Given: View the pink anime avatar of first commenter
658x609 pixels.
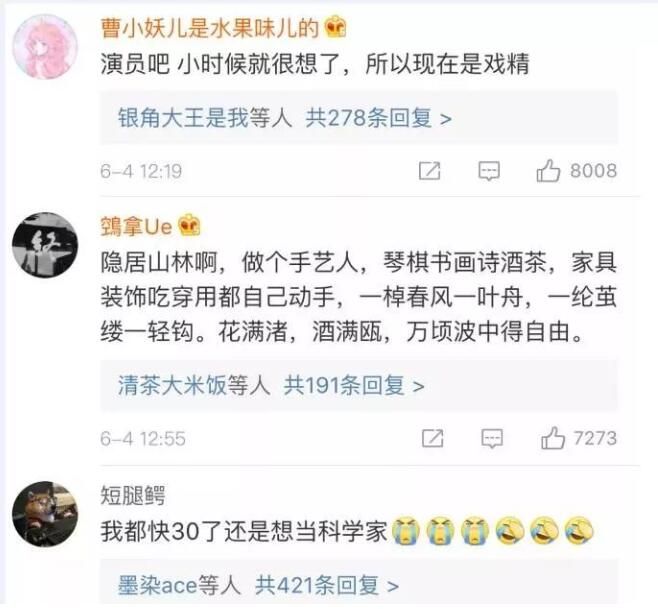Looking at the screenshot, I should [x=45, y=47].
